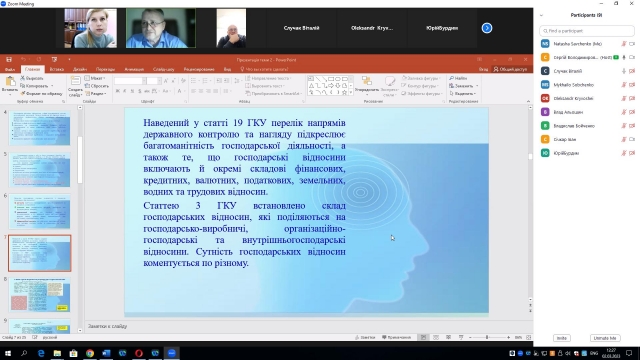
Task: Click Replace (Заменить) in Editing group
Action: tap(463, 86)
